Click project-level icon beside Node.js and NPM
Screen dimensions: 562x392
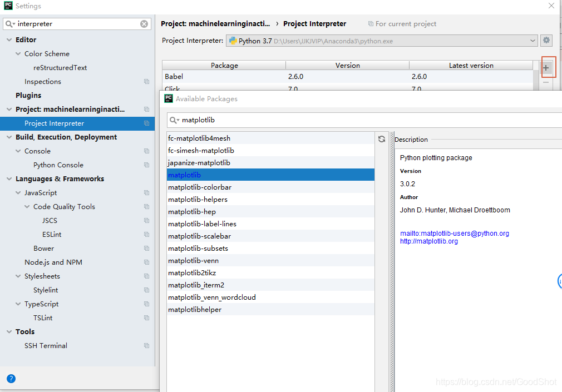(x=146, y=262)
